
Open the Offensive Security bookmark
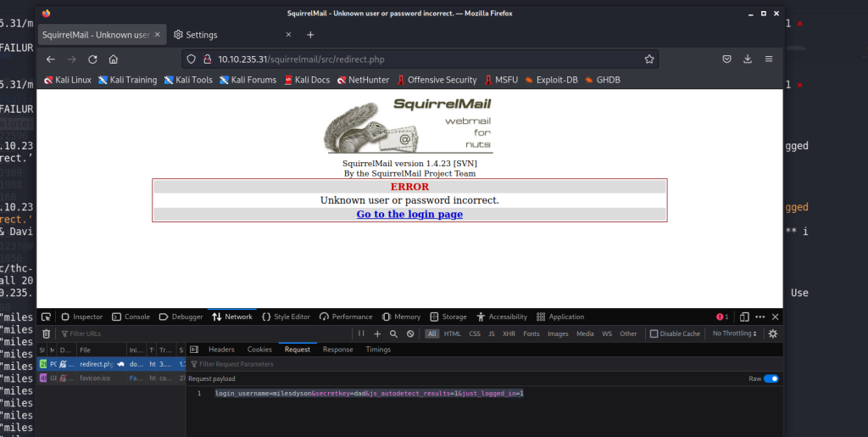coord(437,80)
